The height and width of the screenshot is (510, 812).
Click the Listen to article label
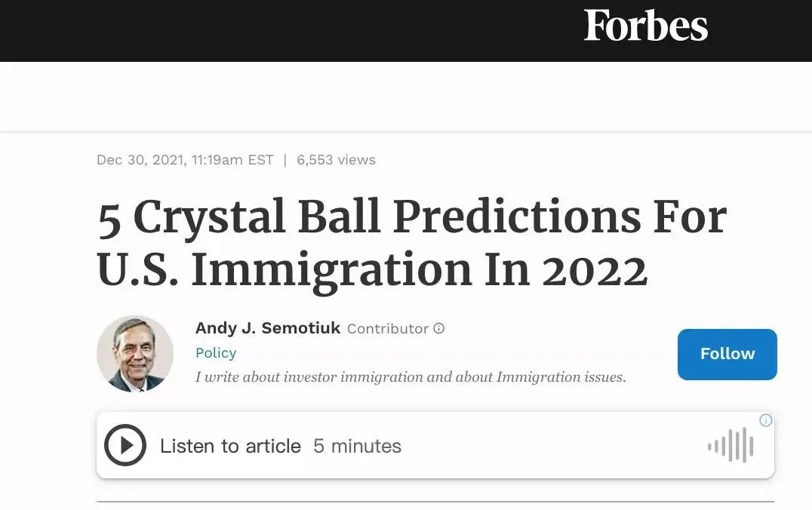tap(230, 446)
